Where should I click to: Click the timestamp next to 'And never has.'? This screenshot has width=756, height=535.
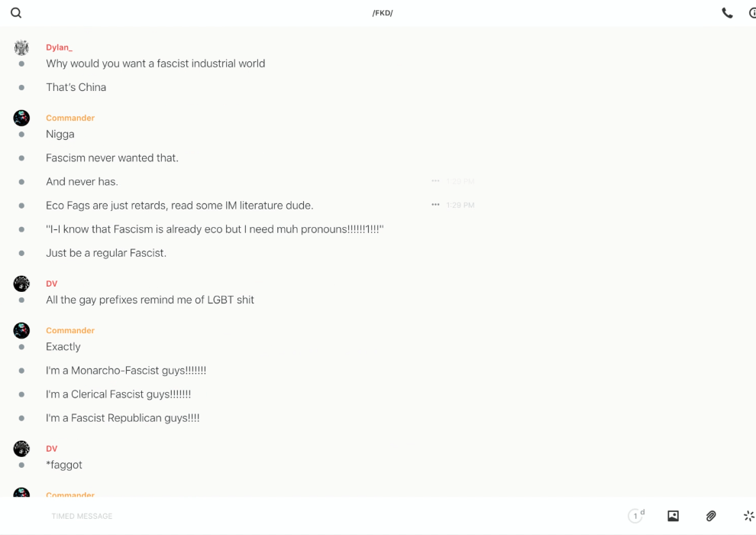[460, 181]
